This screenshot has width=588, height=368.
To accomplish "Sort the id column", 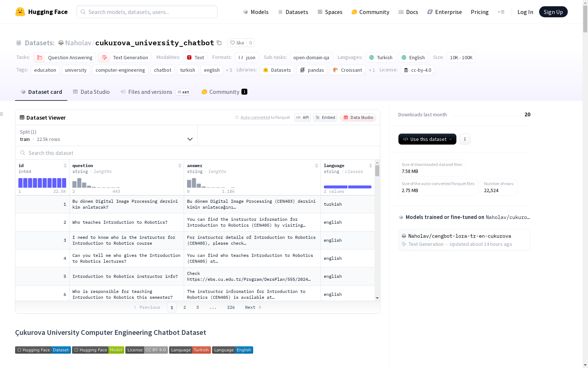I will tap(65, 166).
